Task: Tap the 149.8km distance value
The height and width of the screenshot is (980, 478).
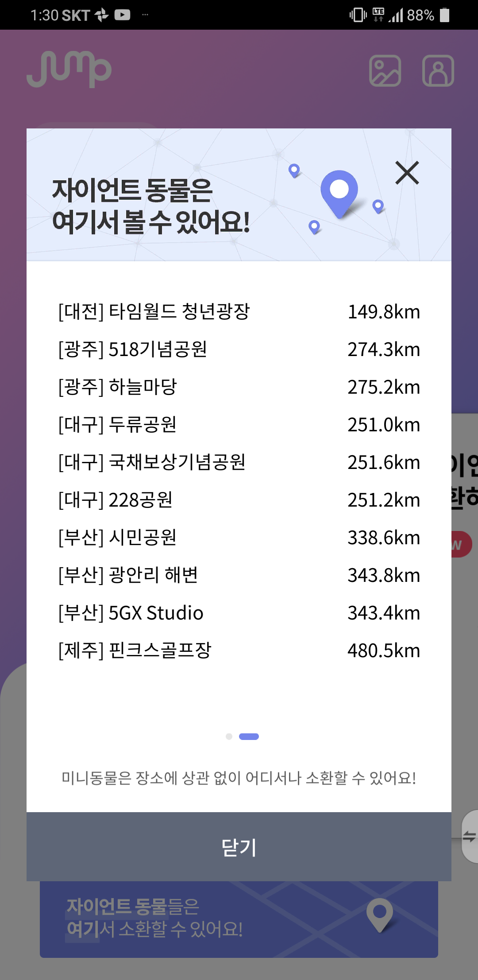Action: [x=384, y=312]
